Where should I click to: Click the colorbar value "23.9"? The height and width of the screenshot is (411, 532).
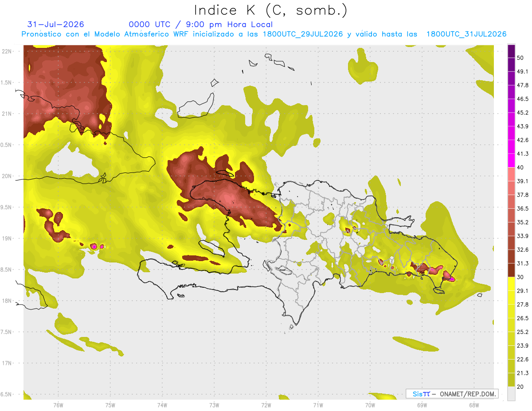tap(523, 346)
